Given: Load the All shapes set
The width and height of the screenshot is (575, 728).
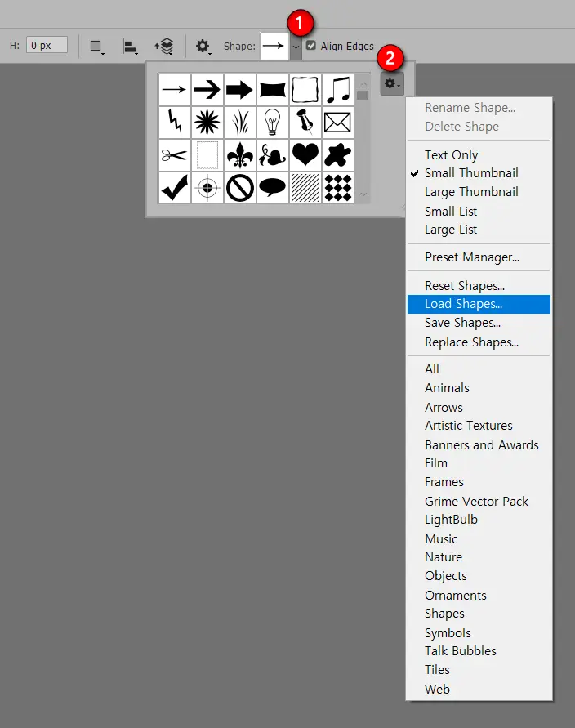Looking at the screenshot, I should 479,369.
